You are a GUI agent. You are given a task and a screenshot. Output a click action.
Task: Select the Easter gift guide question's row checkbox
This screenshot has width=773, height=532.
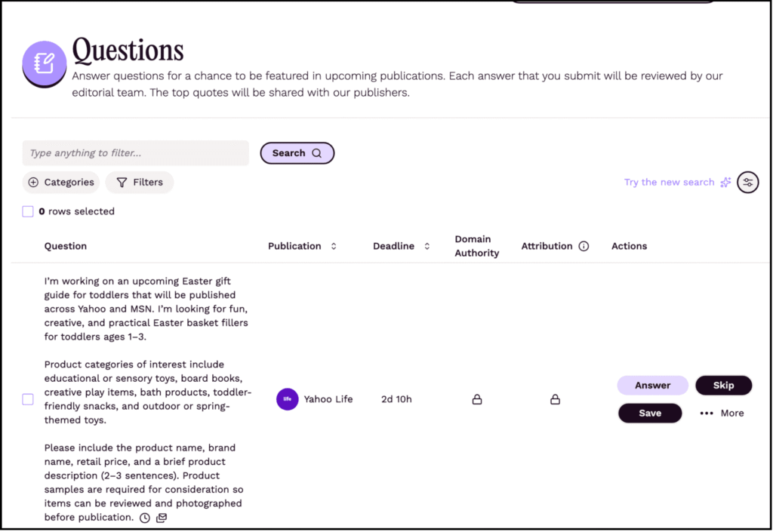(x=27, y=399)
